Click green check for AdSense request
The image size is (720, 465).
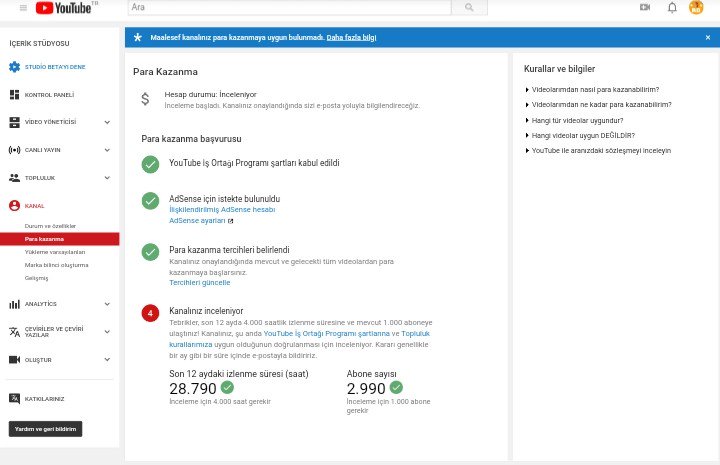[150, 201]
